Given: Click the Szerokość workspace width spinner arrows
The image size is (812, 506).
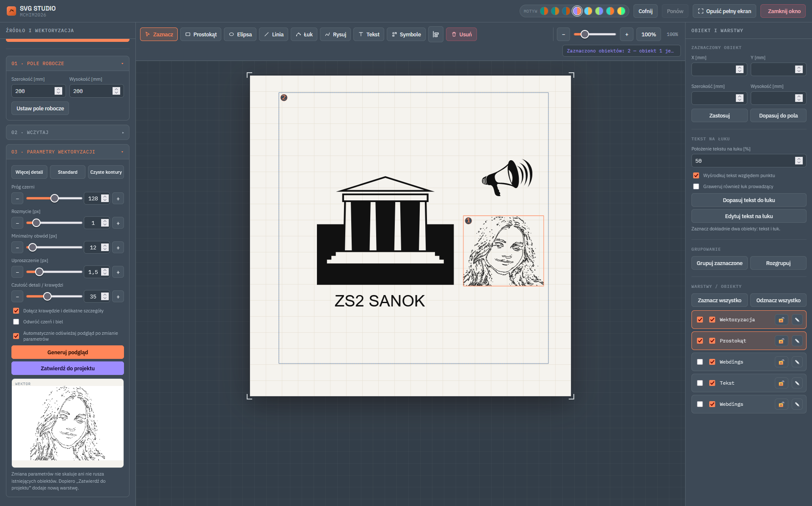Looking at the screenshot, I should pos(58,91).
